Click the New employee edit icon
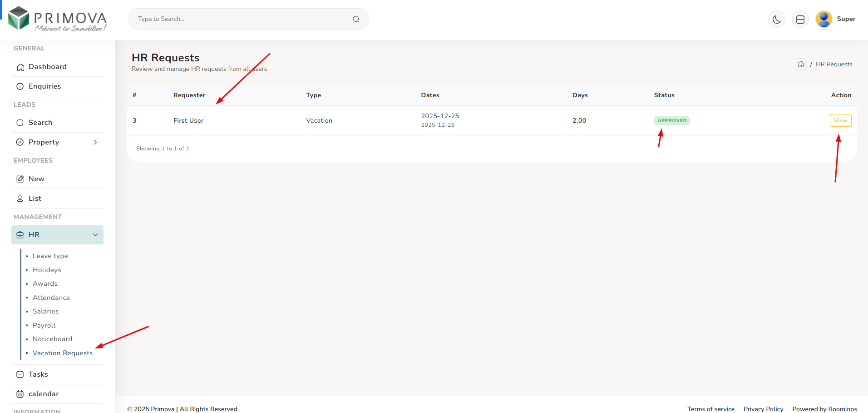The height and width of the screenshot is (413, 868). coord(20,179)
